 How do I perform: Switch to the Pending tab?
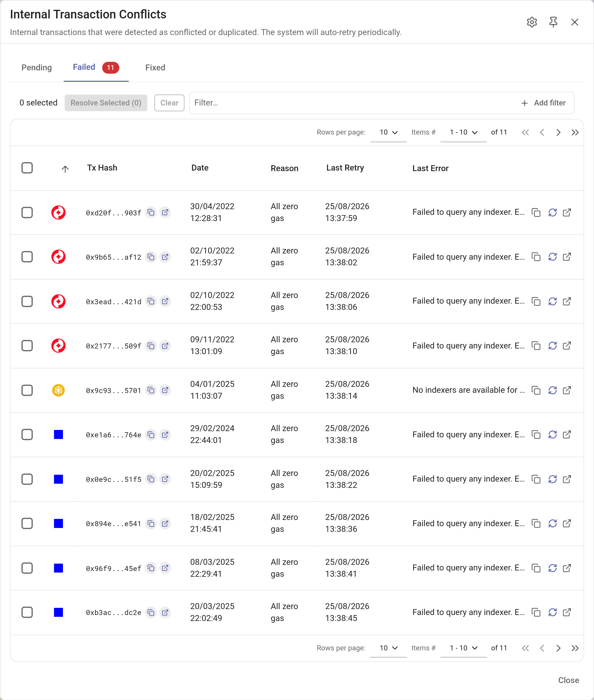click(37, 67)
